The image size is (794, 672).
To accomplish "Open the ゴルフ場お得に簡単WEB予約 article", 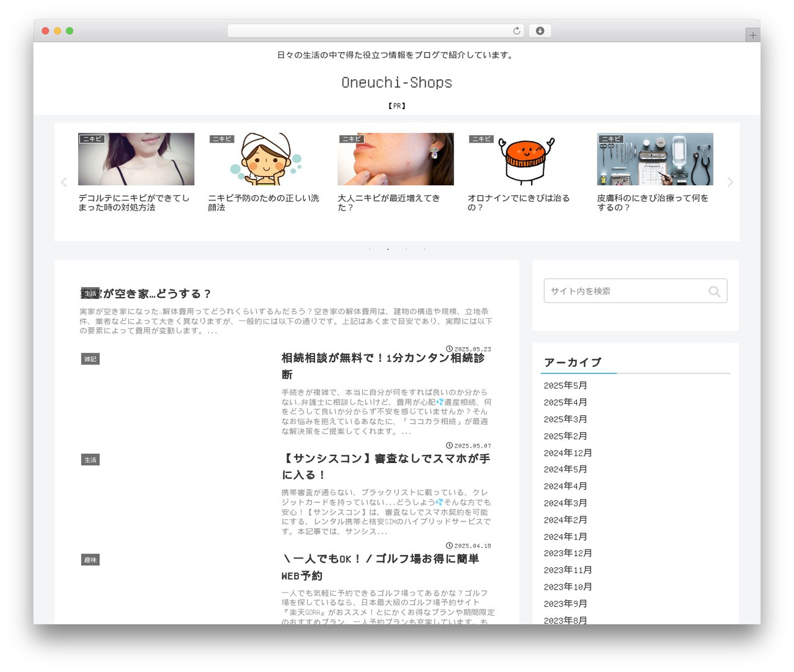I will [x=380, y=567].
